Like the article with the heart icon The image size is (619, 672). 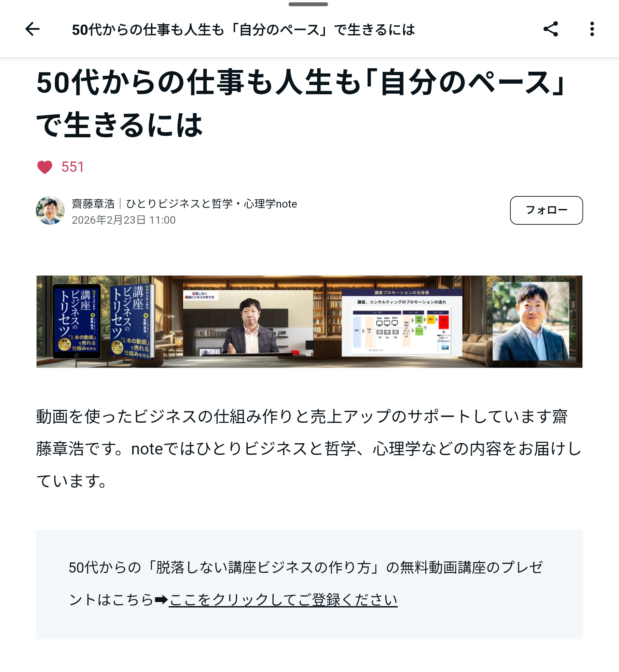click(x=45, y=167)
